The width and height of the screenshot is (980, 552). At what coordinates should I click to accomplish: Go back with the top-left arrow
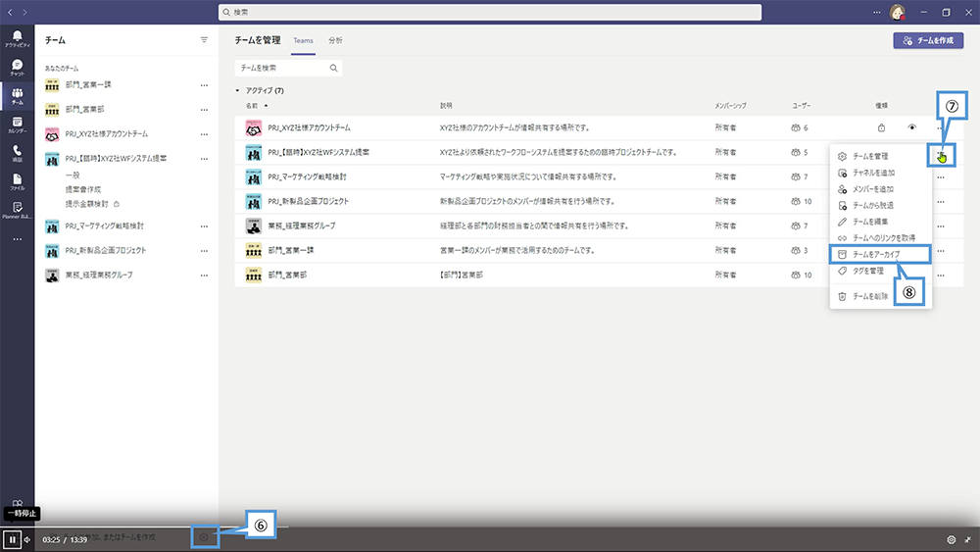(x=10, y=12)
